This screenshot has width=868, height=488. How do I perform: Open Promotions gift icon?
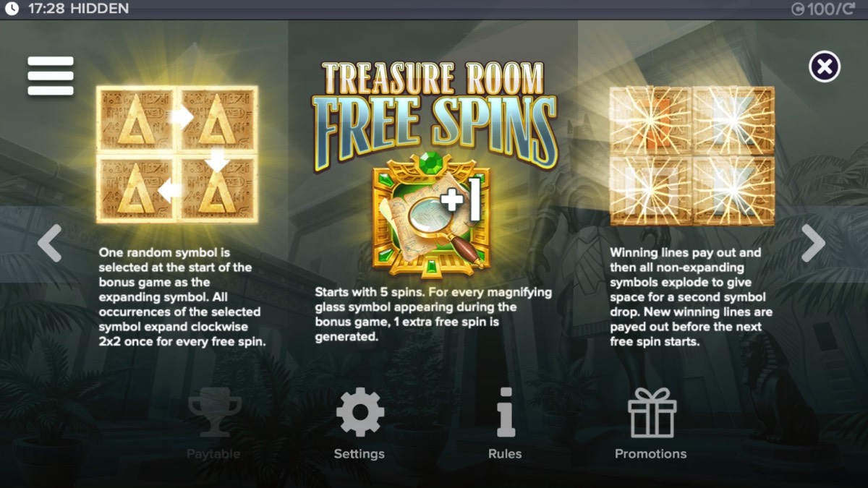pyautogui.click(x=651, y=412)
